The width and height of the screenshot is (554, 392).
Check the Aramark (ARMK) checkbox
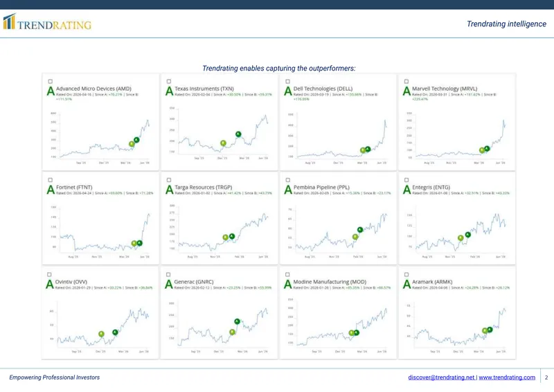pyautogui.click(x=406, y=274)
